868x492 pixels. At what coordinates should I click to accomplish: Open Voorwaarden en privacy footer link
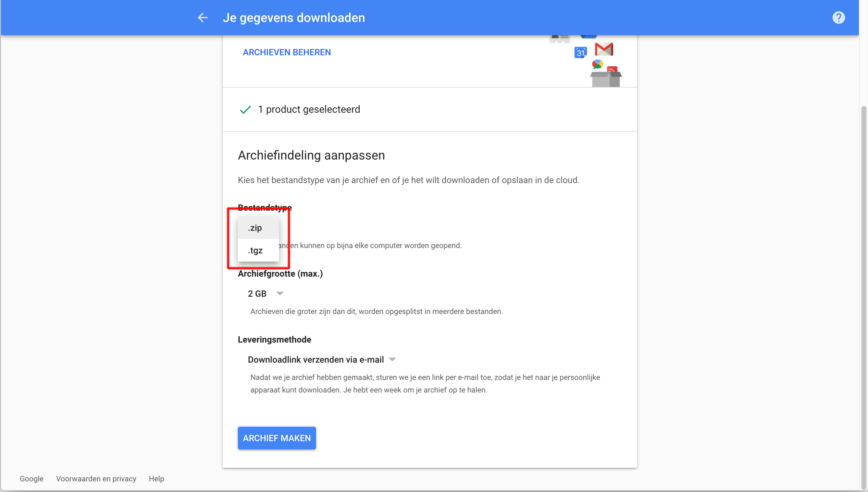click(96, 478)
